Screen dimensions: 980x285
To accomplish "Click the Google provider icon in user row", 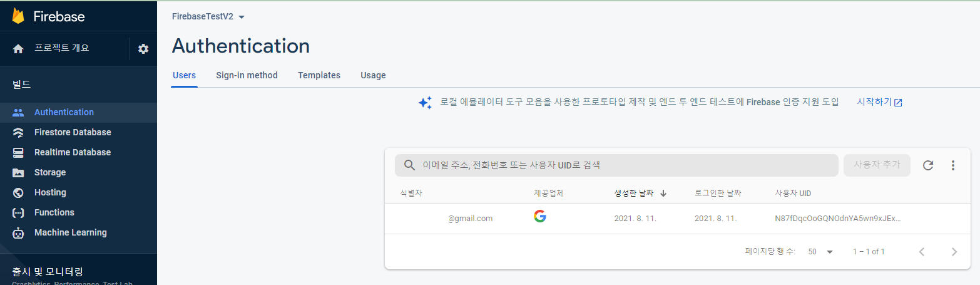I will [540, 216].
